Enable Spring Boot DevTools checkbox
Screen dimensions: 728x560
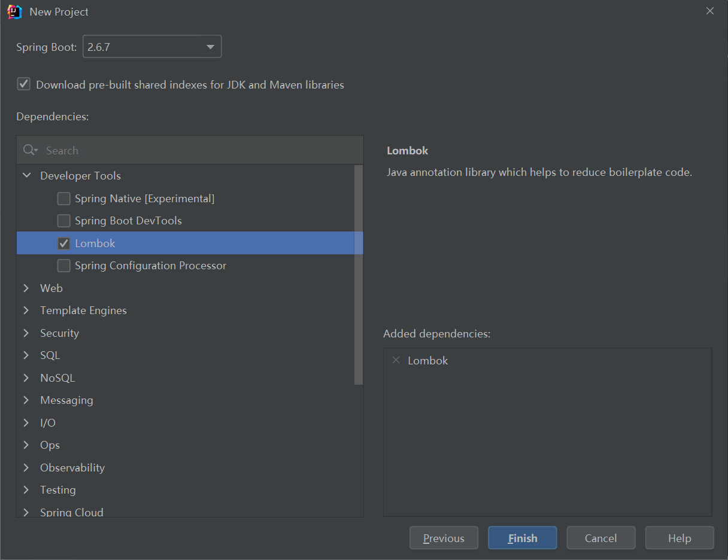point(63,221)
